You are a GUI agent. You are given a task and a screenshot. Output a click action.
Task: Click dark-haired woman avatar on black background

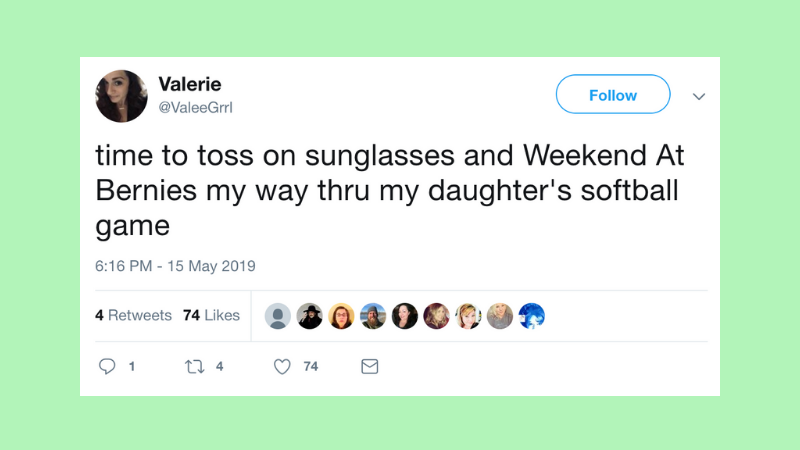405,316
